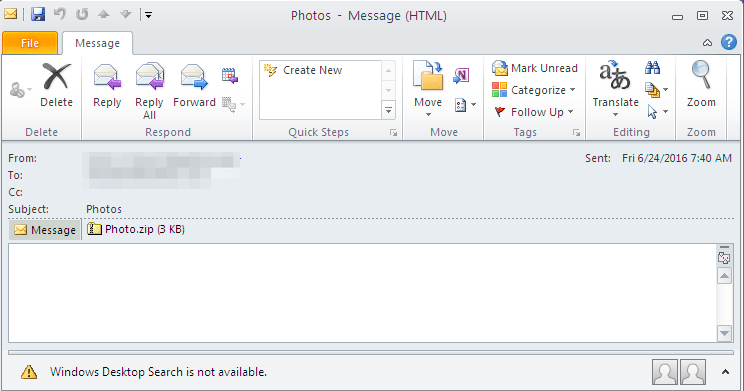The height and width of the screenshot is (391, 744).
Task: Open the File tab
Action: (x=30, y=43)
